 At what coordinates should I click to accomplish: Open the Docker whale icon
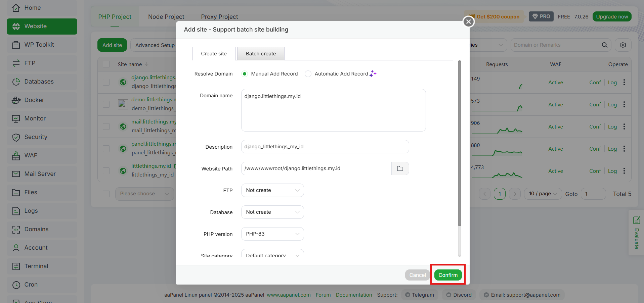pos(16,100)
